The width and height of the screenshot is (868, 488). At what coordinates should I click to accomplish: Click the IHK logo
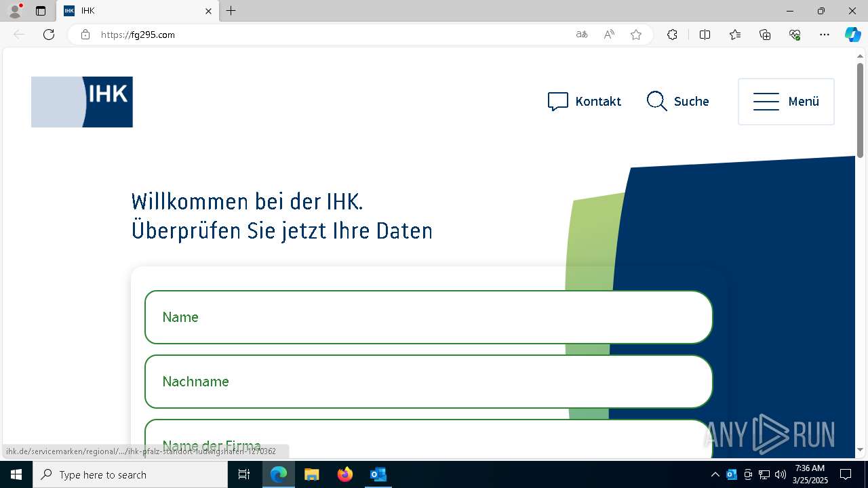coord(82,102)
